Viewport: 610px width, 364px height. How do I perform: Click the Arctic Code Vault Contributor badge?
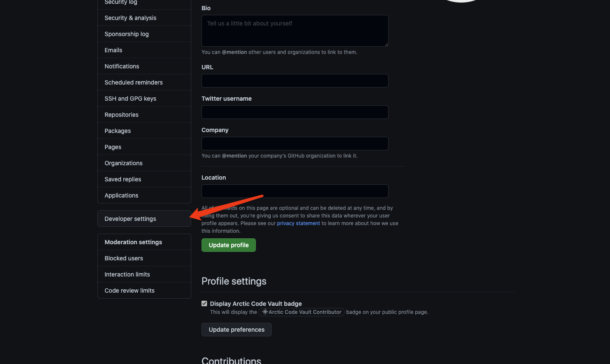[x=301, y=312]
